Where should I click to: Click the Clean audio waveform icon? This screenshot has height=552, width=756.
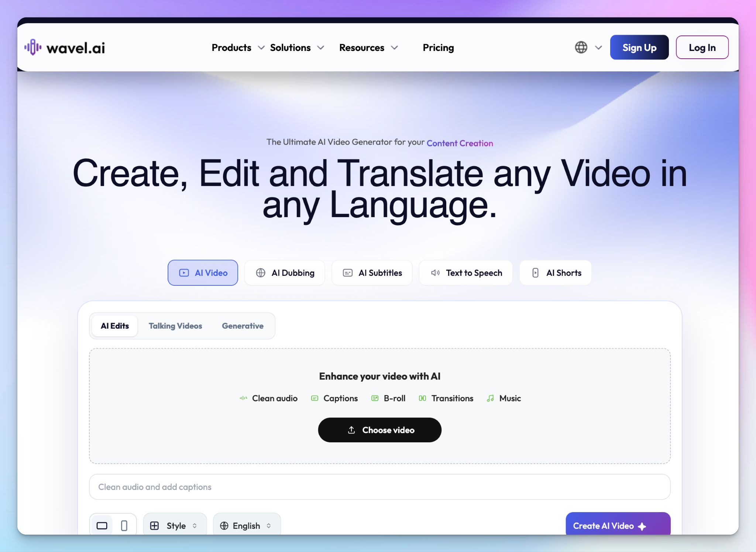tap(243, 398)
